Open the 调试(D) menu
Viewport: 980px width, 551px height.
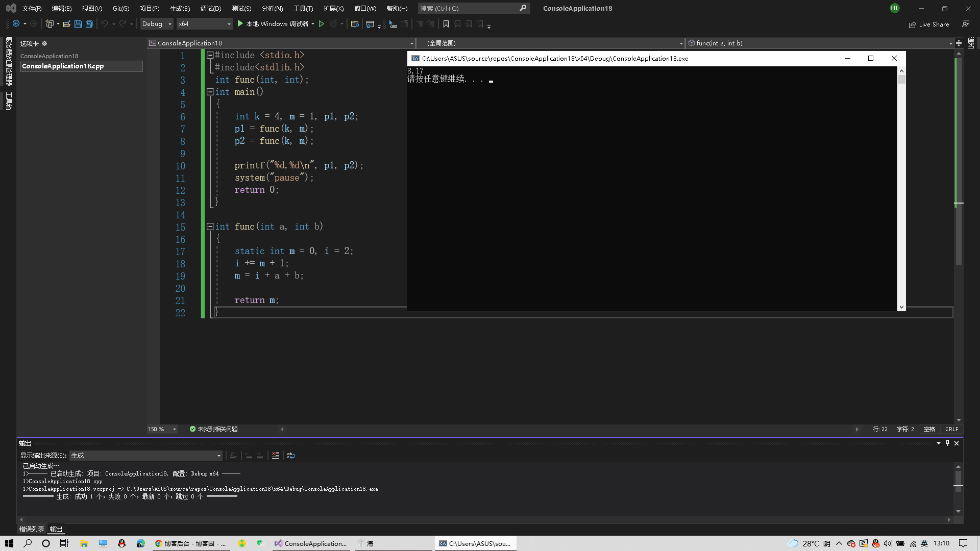click(x=210, y=8)
